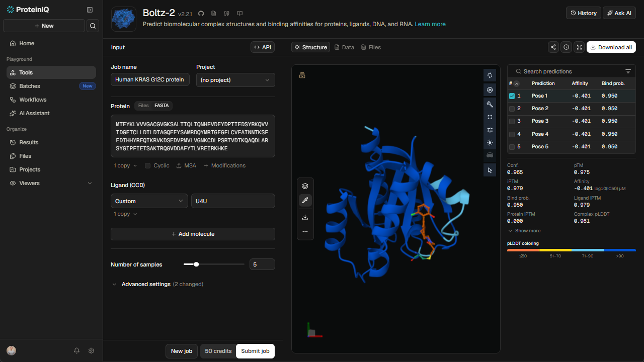Switch protein input to FASTA mode
This screenshot has width=644, height=362.
[162, 106]
